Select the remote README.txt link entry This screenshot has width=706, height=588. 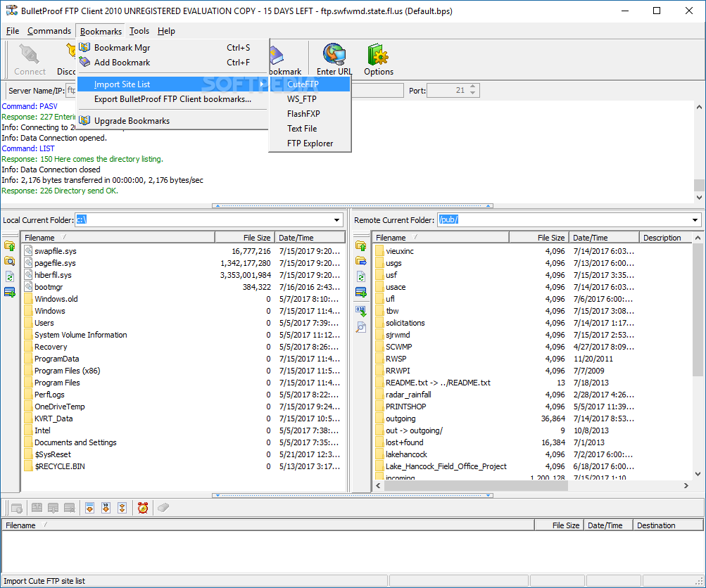pos(438,383)
